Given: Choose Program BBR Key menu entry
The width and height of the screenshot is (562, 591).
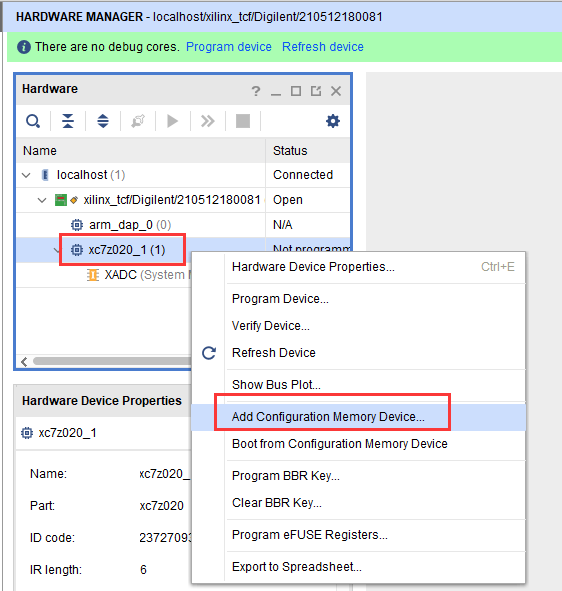Looking at the screenshot, I should coord(358,476).
